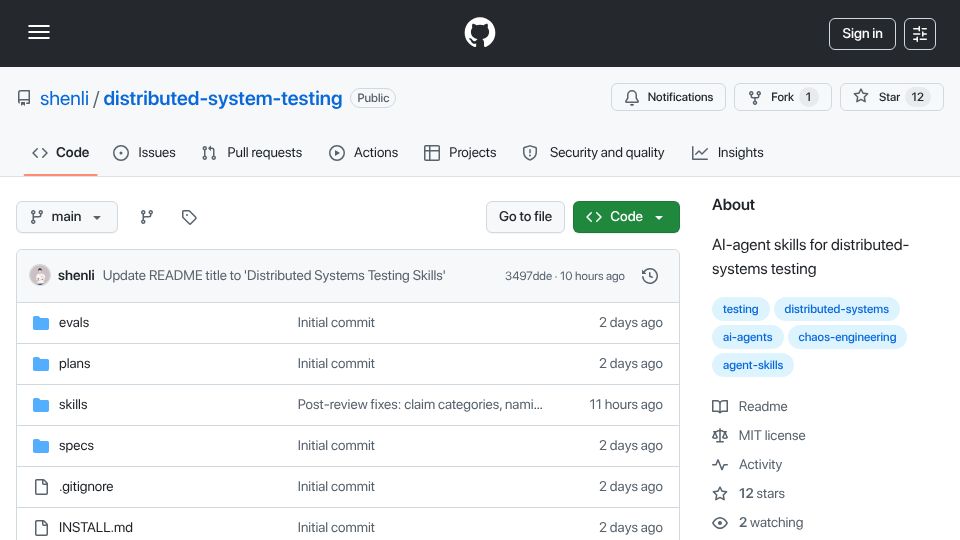
Task: View tags via tag icon
Action: [189, 217]
